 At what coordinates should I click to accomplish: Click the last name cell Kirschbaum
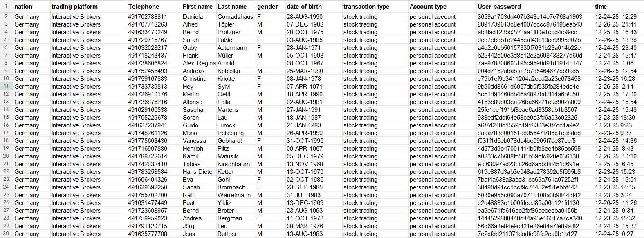[x=236, y=164]
